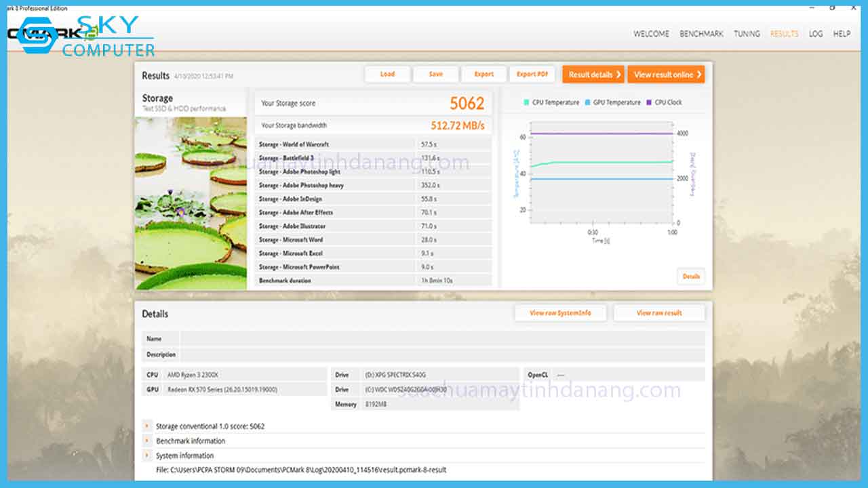Viewport: 868px width, 488px height.
Task: Click Storage - Battlefield 3 row
Action: pos(374,158)
